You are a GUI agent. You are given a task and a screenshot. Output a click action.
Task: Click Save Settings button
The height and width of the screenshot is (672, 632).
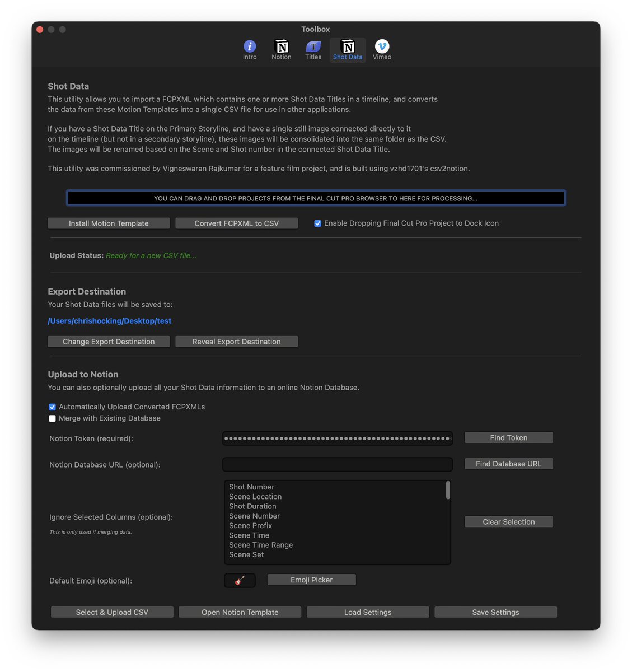click(x=496, y=612)
